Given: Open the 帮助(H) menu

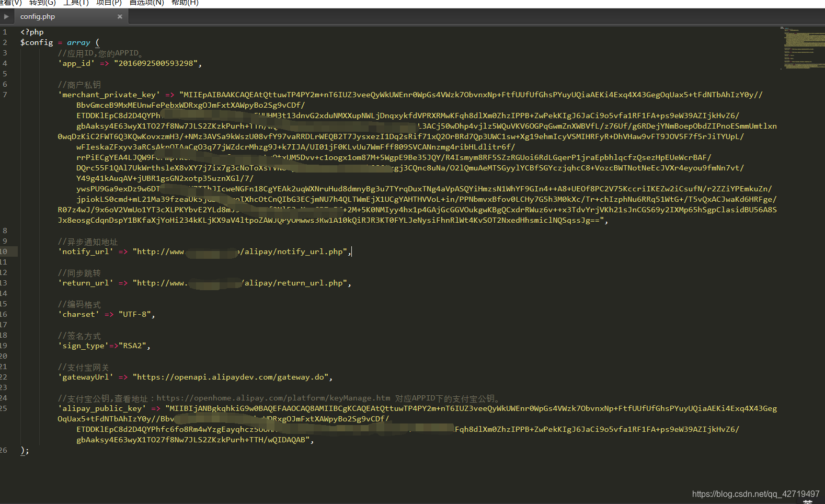Looking at the screenshot, I should 185,3.
